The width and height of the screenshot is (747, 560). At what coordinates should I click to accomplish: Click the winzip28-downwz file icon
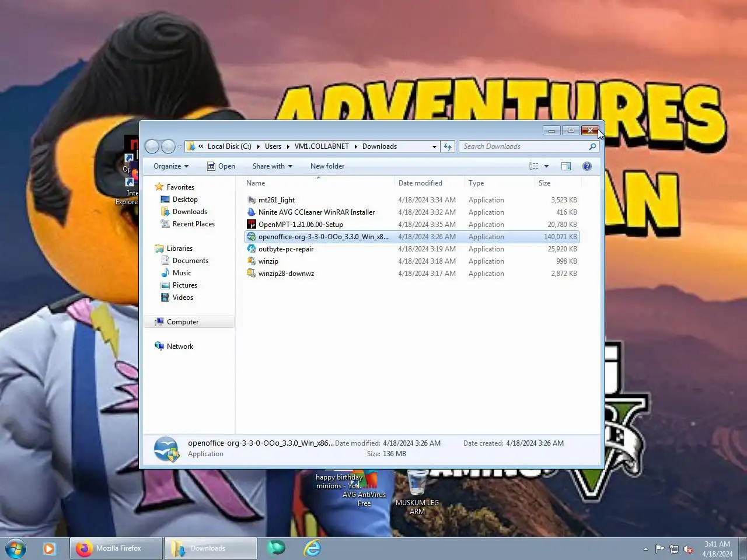252,274
